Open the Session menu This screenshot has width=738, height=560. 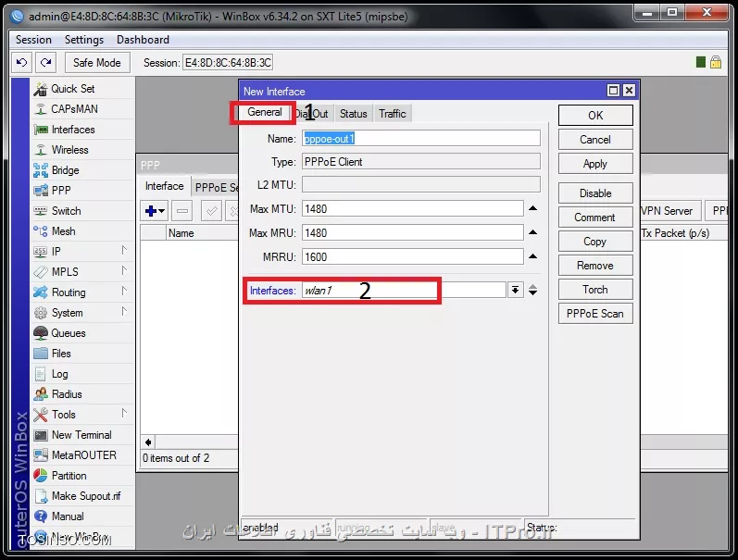33,40
